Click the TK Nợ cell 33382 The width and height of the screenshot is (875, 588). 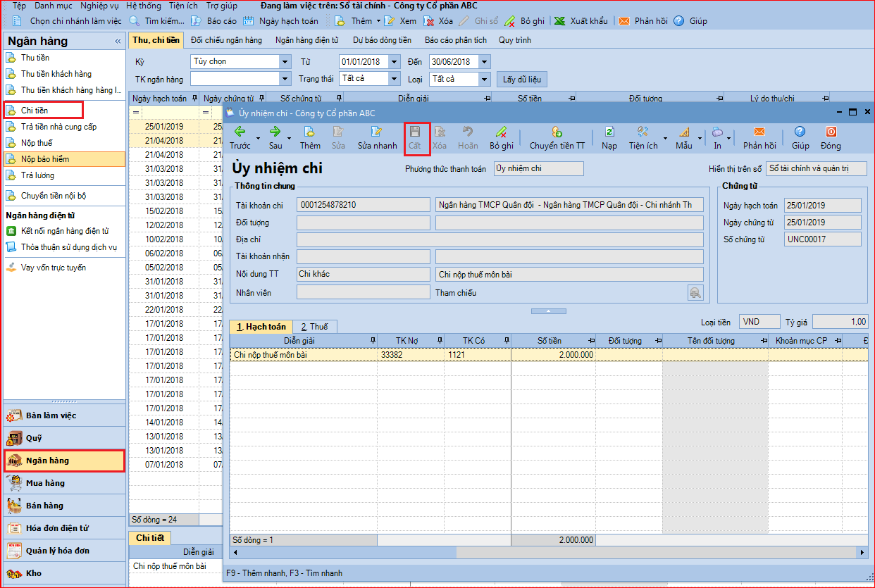411,355
